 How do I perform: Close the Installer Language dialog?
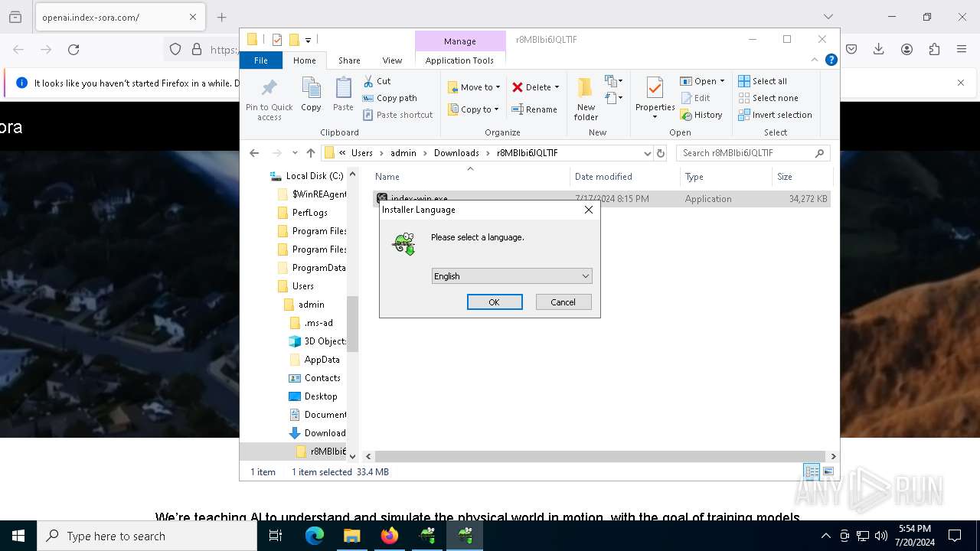(588, 210)
